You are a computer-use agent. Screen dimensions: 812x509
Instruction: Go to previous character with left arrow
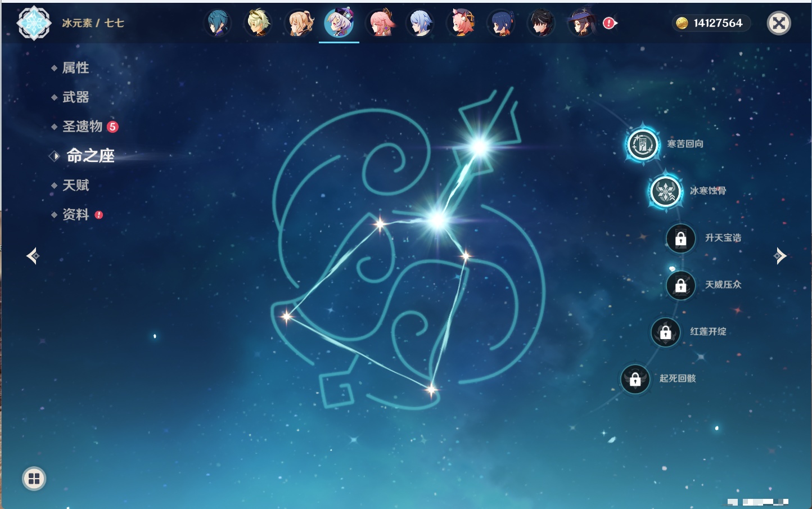33,256
